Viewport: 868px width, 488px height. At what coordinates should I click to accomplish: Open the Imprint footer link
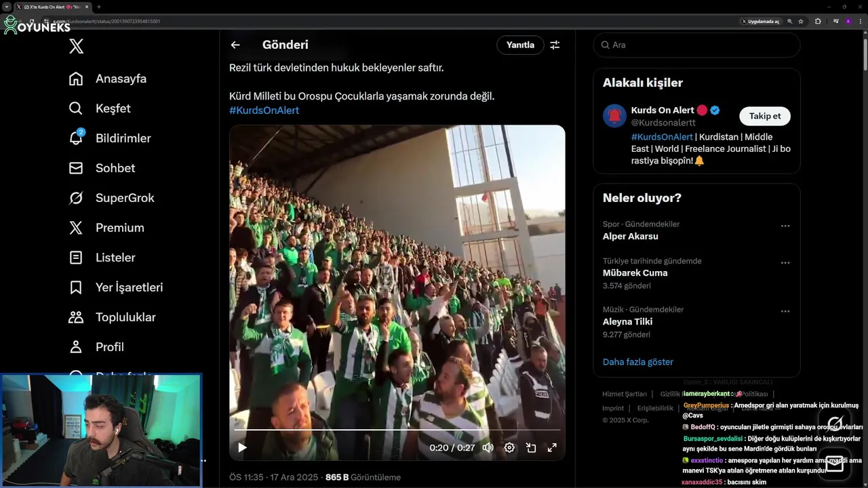[x=613, y=408]
